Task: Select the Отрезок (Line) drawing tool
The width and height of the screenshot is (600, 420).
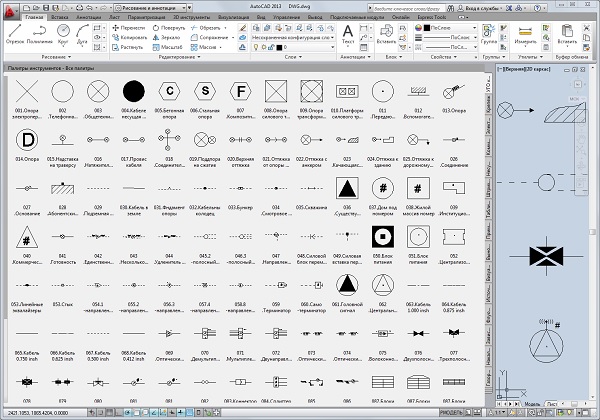Action: click(x=14, y=35)
